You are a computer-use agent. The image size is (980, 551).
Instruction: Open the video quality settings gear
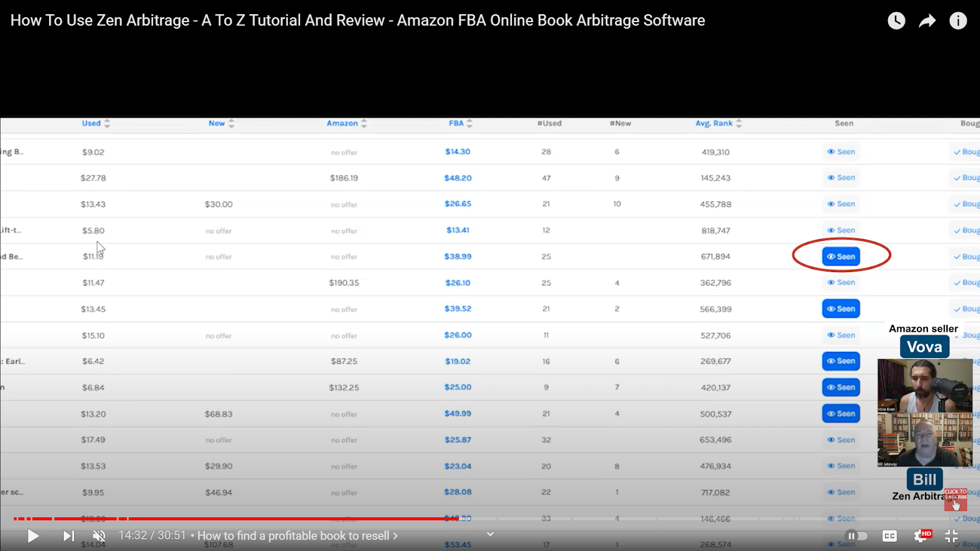pos(921,536)
